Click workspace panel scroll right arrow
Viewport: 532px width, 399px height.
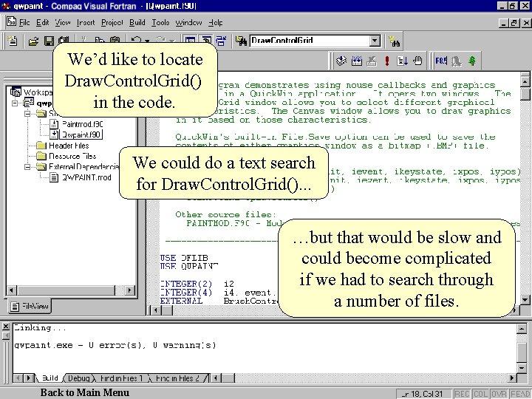tap(129, 290)
